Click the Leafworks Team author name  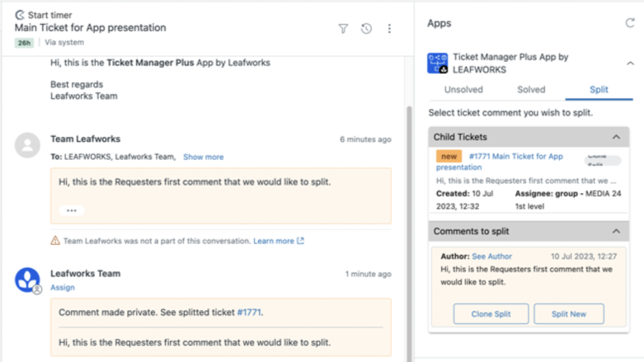(x=85, y=273)
